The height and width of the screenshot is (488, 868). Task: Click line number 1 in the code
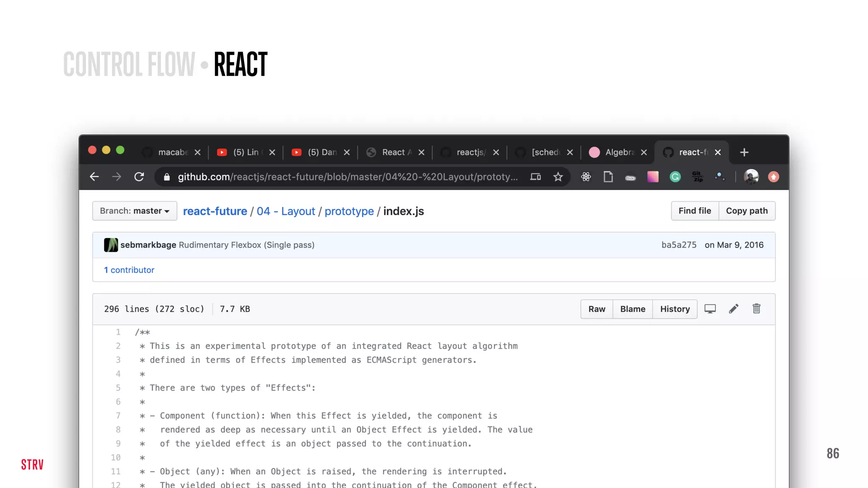click(x=118, y=332)
